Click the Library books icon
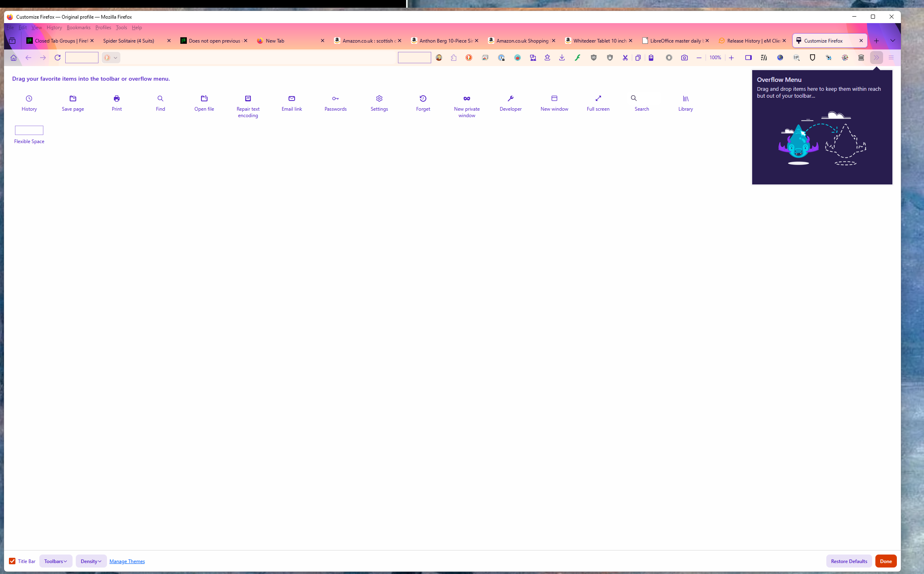 point(686,99)
